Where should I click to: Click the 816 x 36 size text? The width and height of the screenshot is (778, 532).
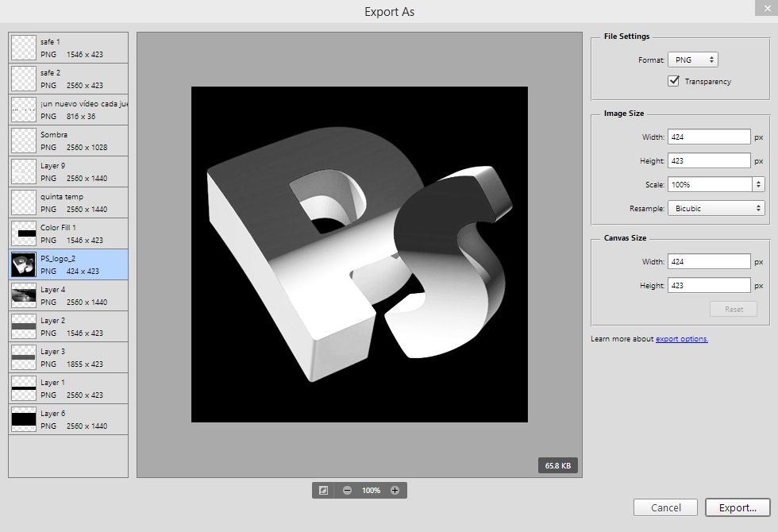pyautogui.click(x=81, y=116)
